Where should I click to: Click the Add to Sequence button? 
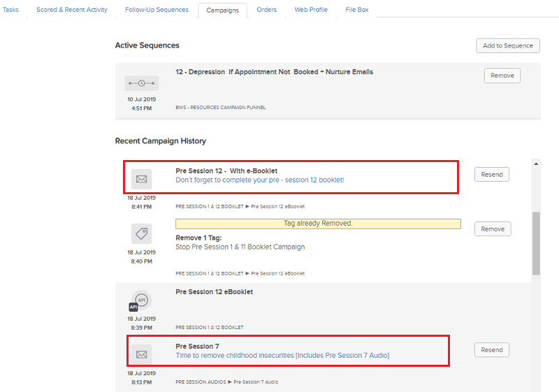tap(507, 45)
